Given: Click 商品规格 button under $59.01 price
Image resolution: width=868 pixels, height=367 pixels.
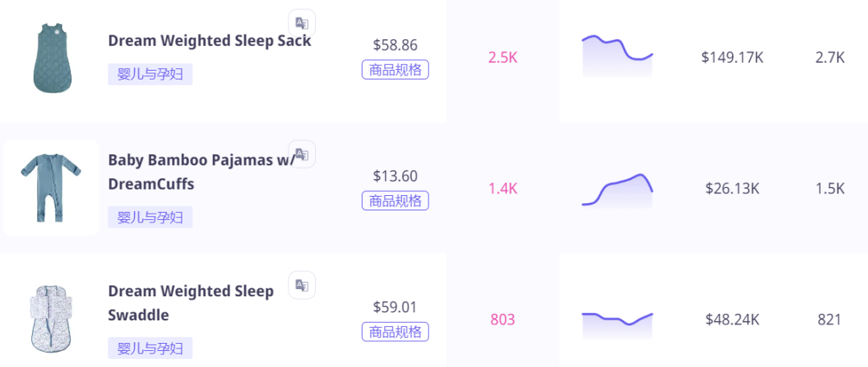Looking at the screenshot, I should (x=395, y=332).
